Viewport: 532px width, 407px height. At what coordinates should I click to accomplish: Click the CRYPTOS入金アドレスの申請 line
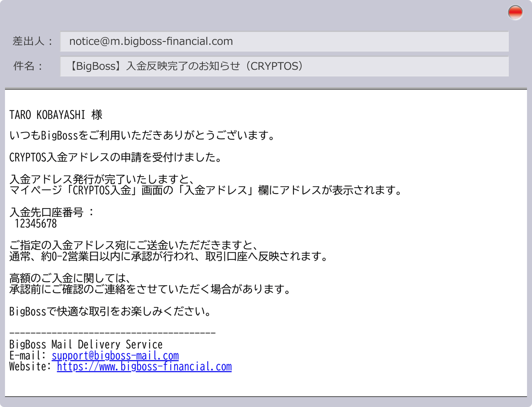(115, 158)
